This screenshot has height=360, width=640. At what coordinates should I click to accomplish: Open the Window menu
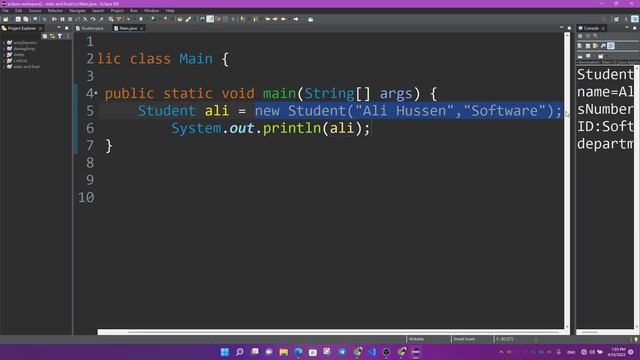tap(151, 11)
